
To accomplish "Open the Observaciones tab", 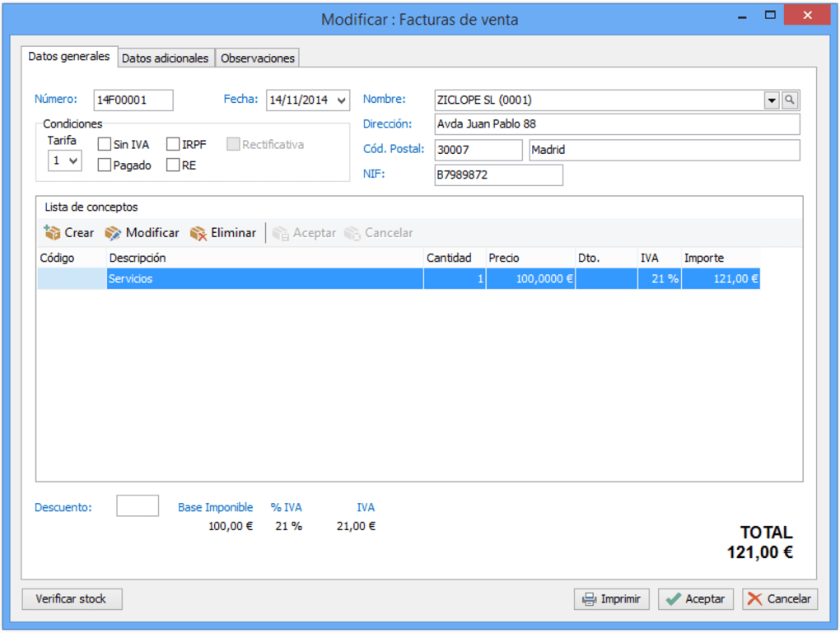I will click(x=256, y=58).
